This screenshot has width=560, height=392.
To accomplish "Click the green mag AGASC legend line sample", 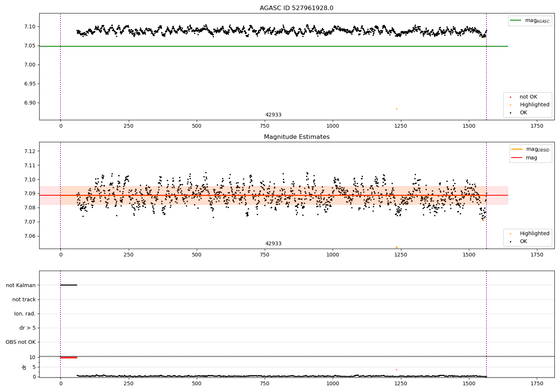I will [x=516, y=21].
